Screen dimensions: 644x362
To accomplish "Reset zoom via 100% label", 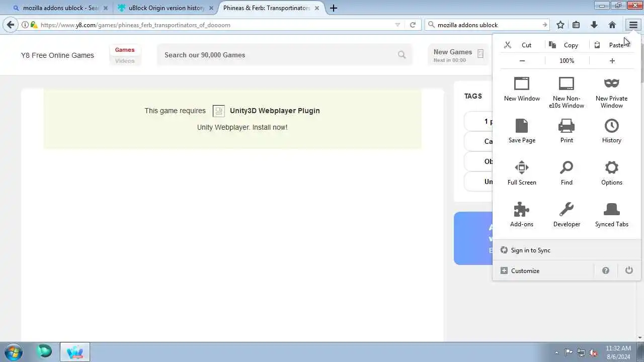I will pos(567,61).
